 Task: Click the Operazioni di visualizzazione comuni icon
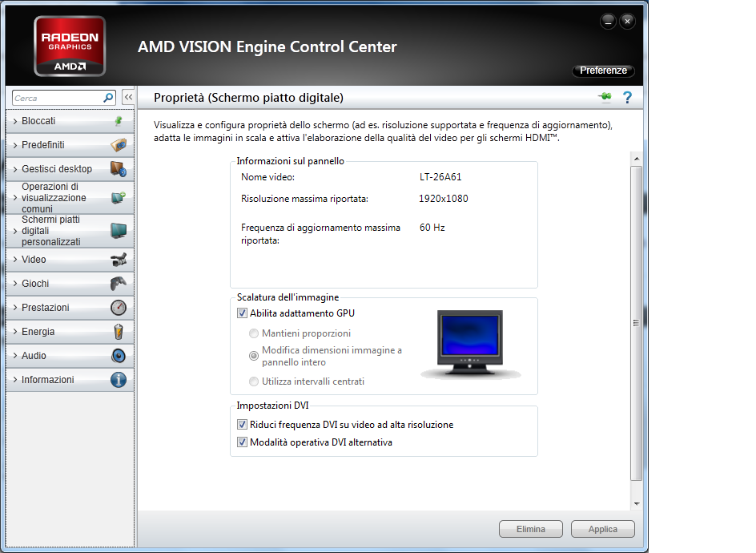click(x=119, y=197)
